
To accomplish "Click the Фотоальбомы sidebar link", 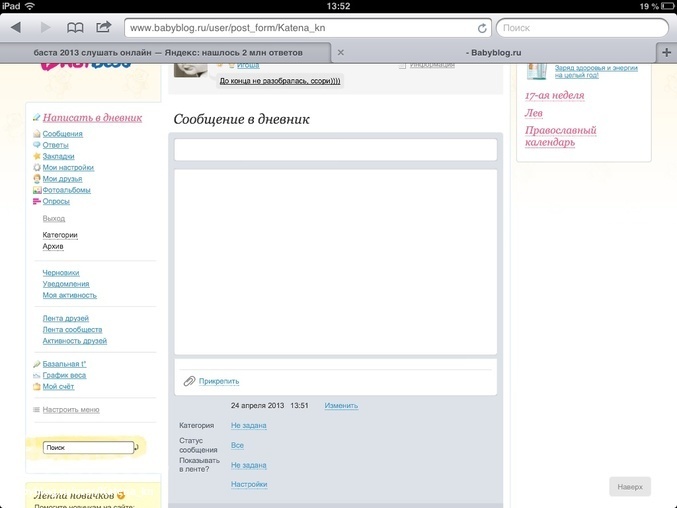I will [66, 190].
